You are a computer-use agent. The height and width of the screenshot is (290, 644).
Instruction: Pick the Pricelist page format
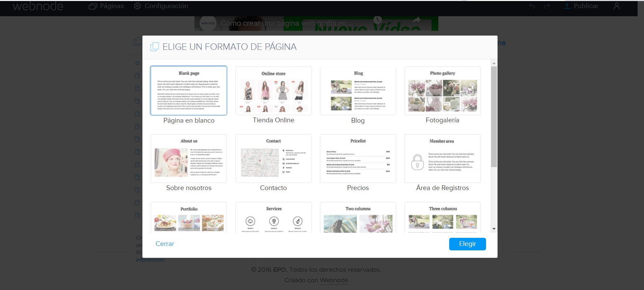(x=358, y=159)
